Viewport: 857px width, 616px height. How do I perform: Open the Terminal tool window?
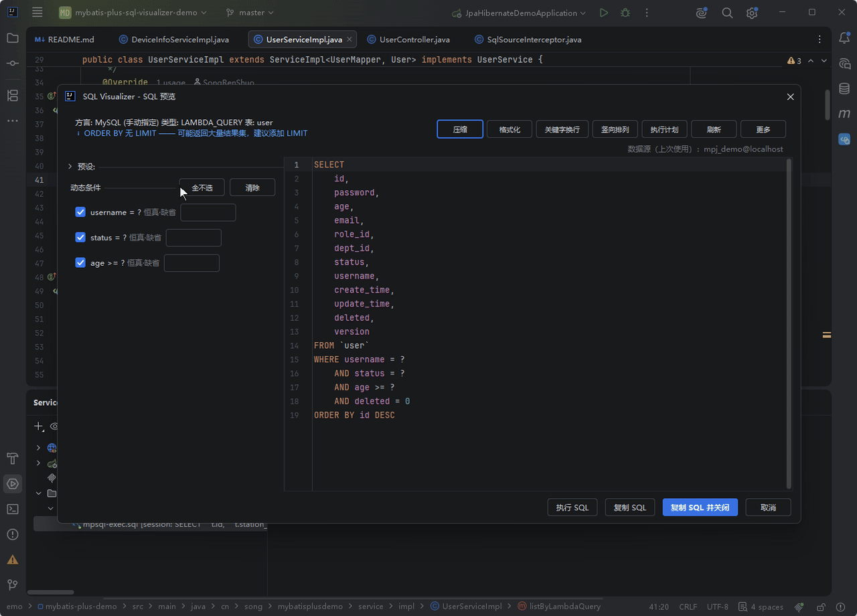pyautogui.click(x=13, y=509)
